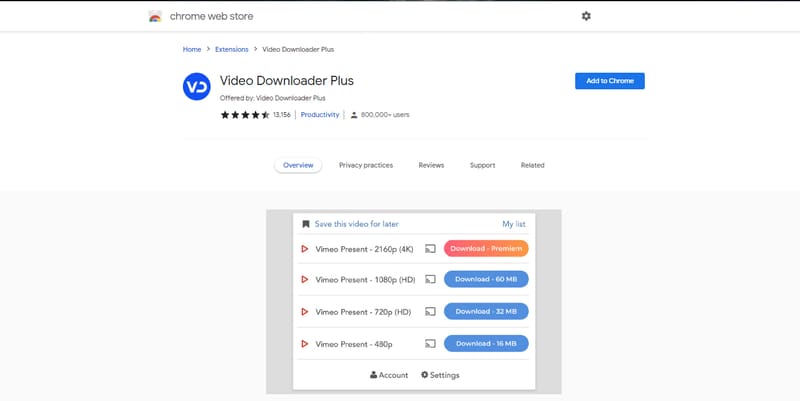Click the Vimeo Present - 720p (HD) label
This screenshot has height=401, width=800.
[x=363, y=312]
